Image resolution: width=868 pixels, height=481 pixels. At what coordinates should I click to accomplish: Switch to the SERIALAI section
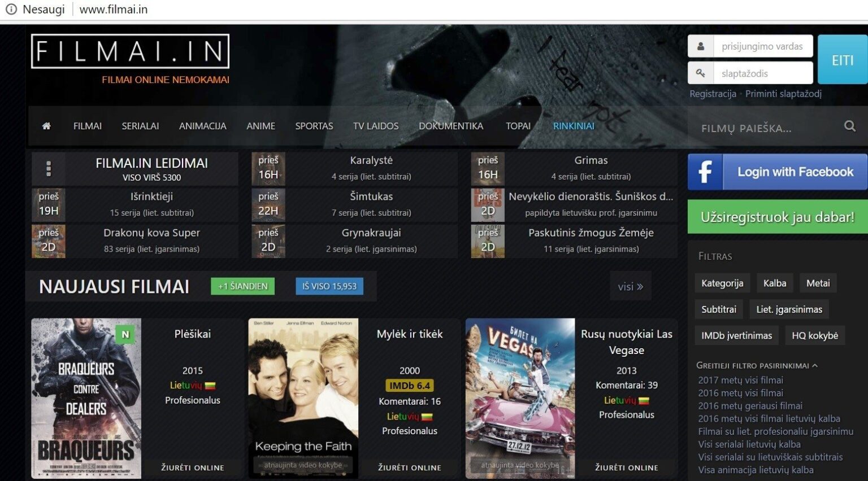click(140, 126)
